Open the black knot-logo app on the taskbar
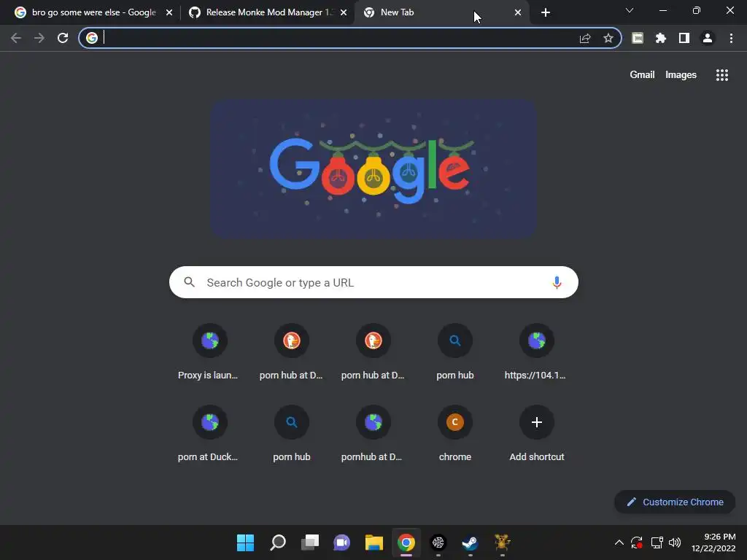Screen dimensions: 747x560 click(438, 542)
